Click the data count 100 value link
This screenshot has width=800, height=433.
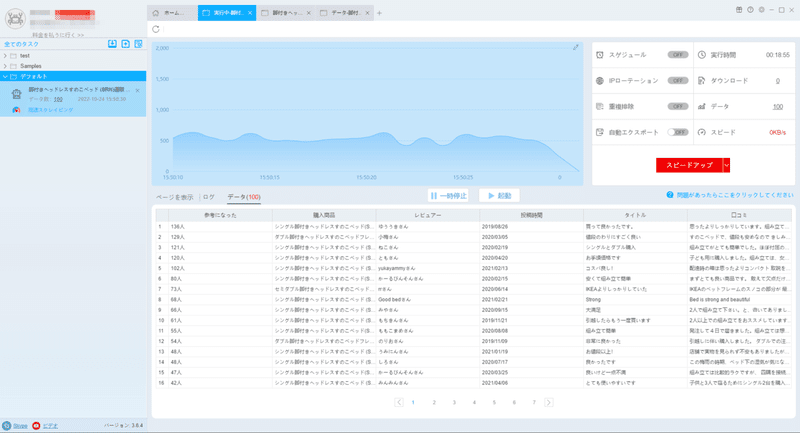click(58, 99)
